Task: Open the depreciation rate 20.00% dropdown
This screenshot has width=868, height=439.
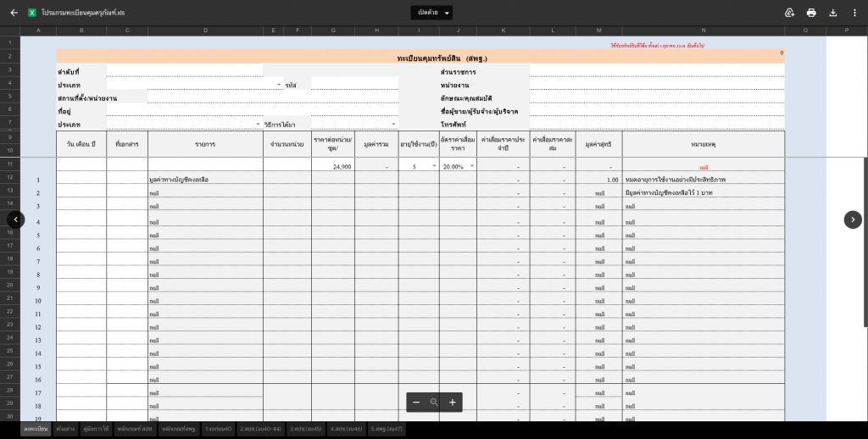Action: click(472, 166)
